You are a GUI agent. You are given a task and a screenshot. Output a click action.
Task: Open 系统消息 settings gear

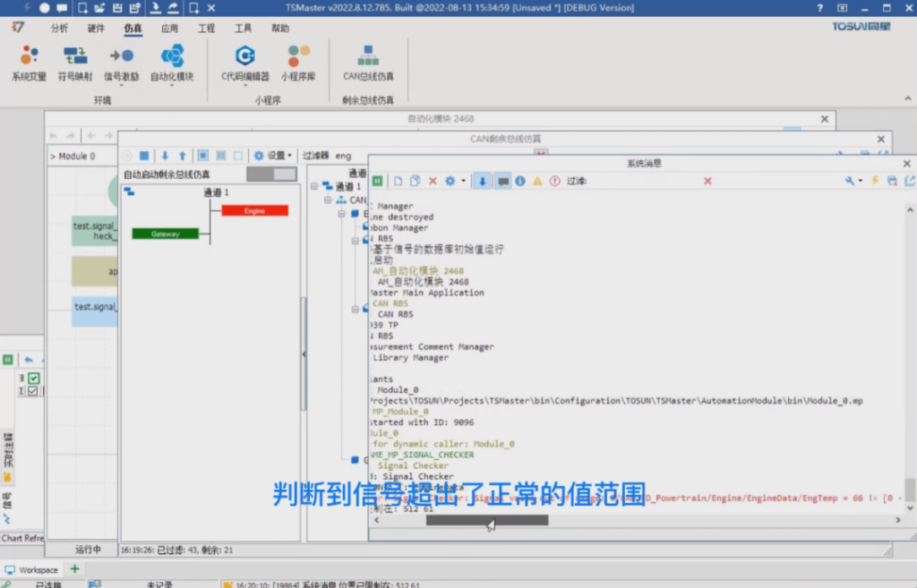(450, 181)
